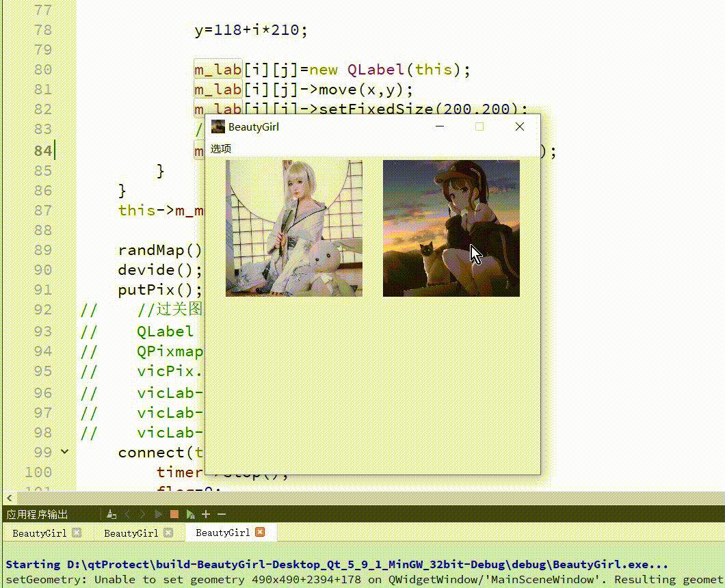725x588 pixels.
Task: Stop the running program with red square
Action: coord(174,514)
